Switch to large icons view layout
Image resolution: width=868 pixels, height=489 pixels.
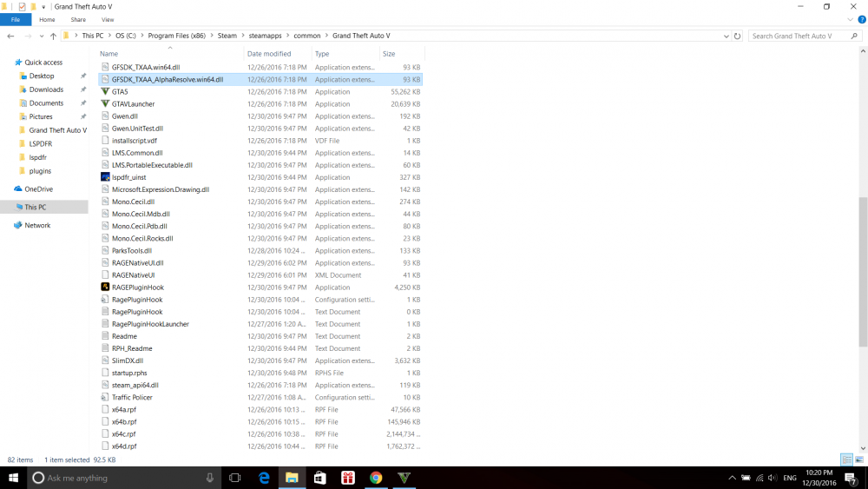click(x=859, y=459)
